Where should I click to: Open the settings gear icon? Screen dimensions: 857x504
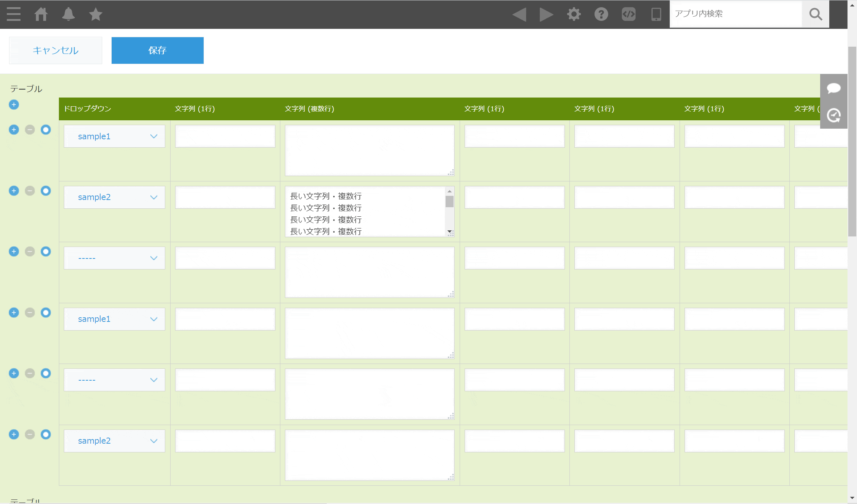coord(574,14)
